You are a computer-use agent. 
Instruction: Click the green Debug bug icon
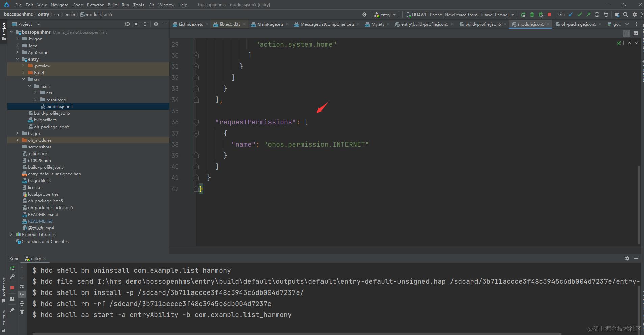(532, 15)
